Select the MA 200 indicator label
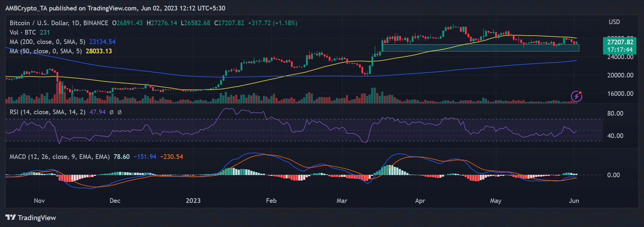Viewport: 644px width, 227px height. 47,42
